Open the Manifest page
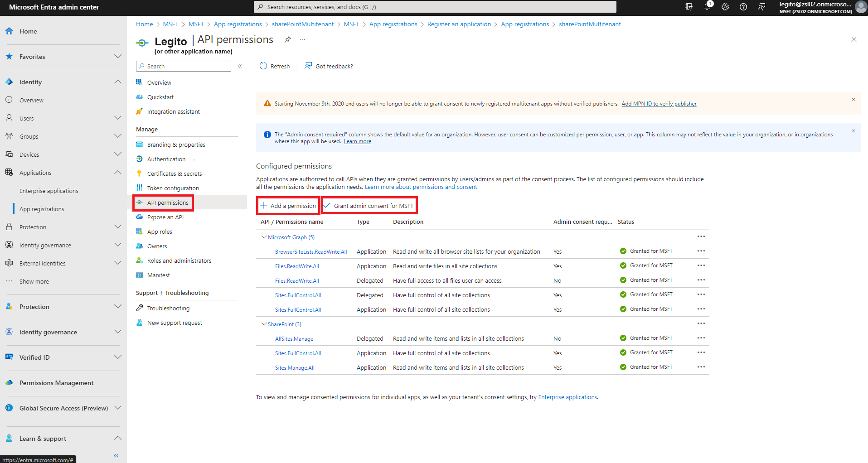Screen dimensions: 868x463 (x=158, y=275)
